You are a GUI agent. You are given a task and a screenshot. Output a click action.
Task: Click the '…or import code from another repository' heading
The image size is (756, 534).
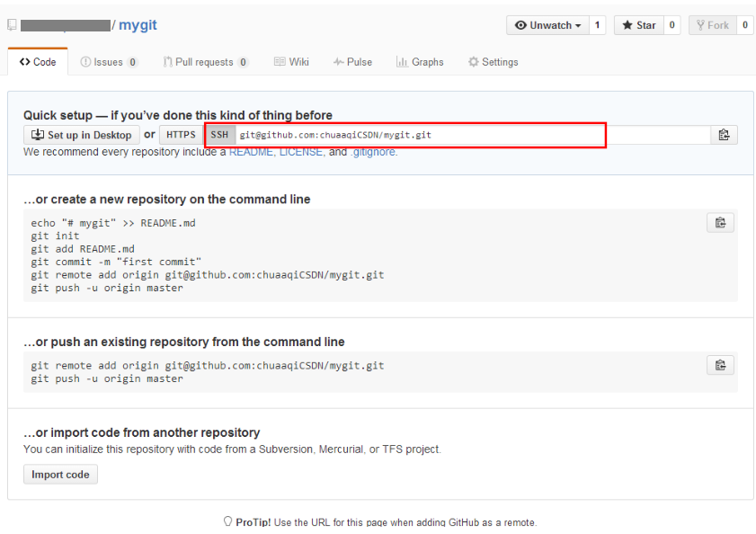(x=142, y=432)
